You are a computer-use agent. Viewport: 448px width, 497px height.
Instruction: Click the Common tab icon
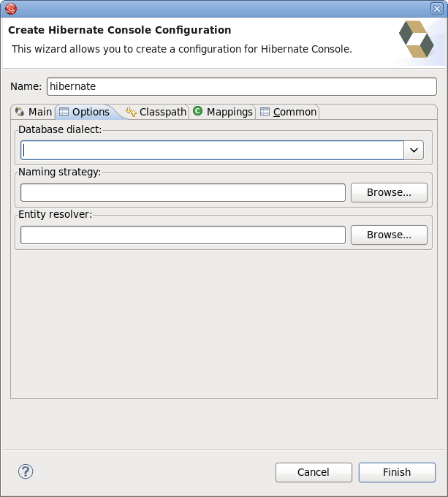[x=265, y=112]
